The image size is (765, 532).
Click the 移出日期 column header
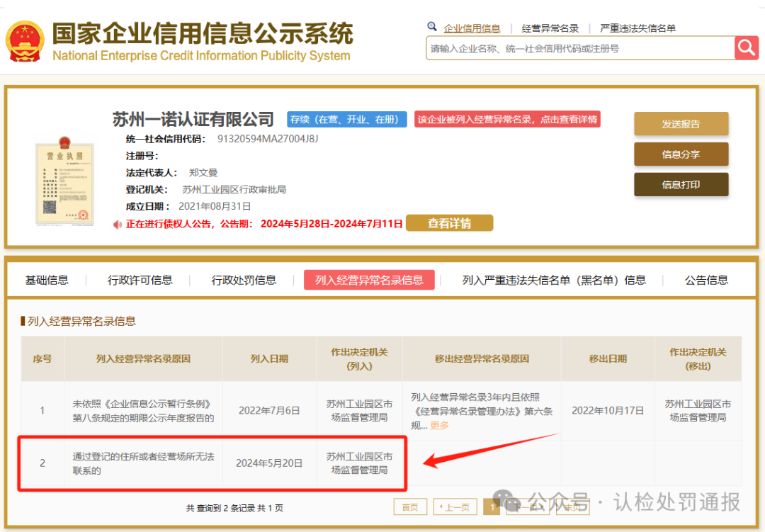[608, 358]
